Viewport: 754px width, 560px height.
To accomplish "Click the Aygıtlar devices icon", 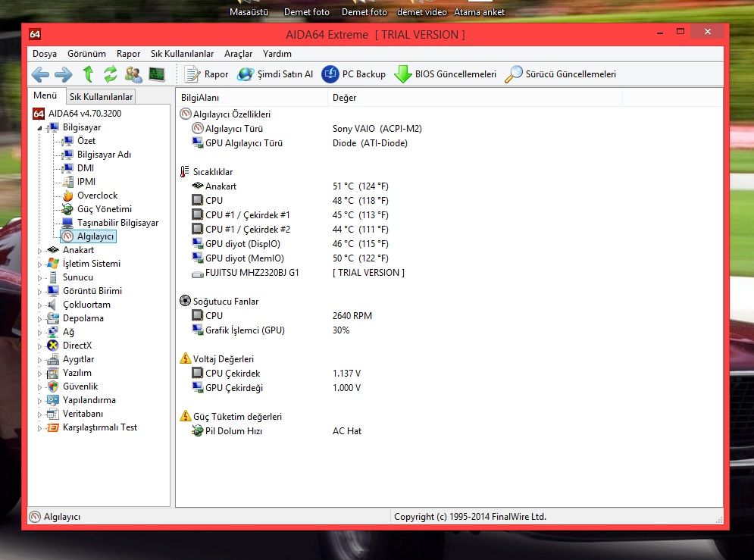I will point(53,359).
